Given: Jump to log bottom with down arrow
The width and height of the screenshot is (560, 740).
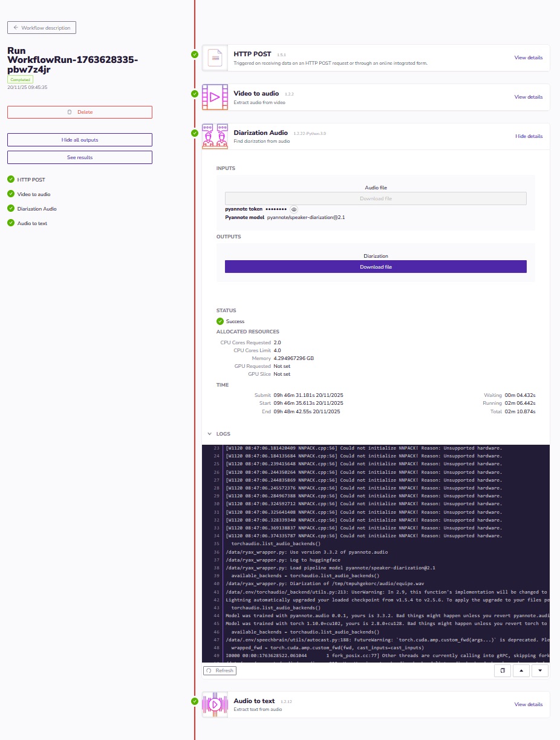Looking at the screenshot, I should (539, 670).
